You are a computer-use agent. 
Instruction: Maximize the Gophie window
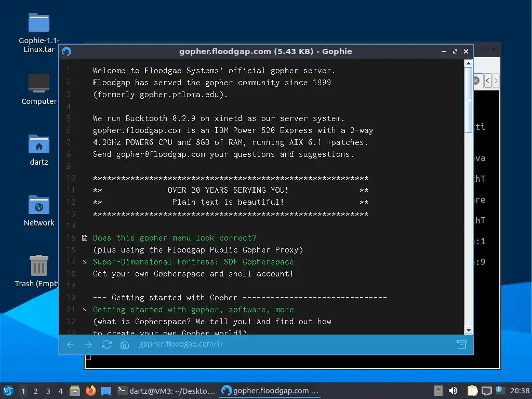coord(455,51)
